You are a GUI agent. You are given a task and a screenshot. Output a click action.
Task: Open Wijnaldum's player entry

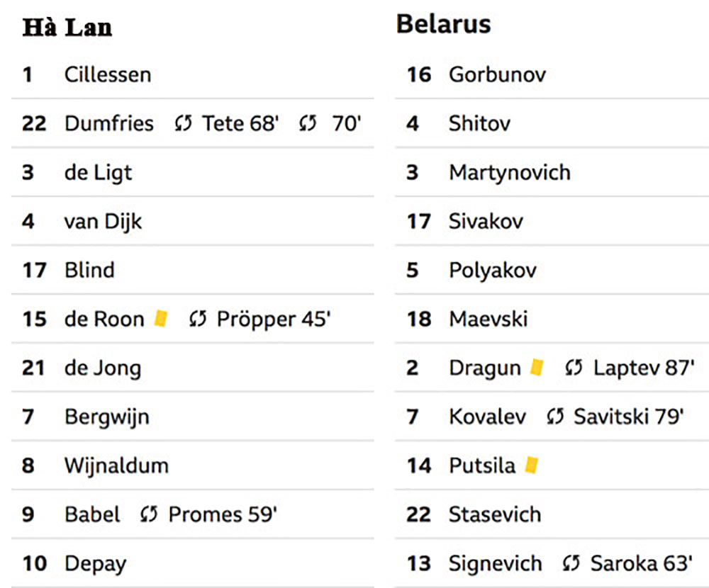coord(116,465)
